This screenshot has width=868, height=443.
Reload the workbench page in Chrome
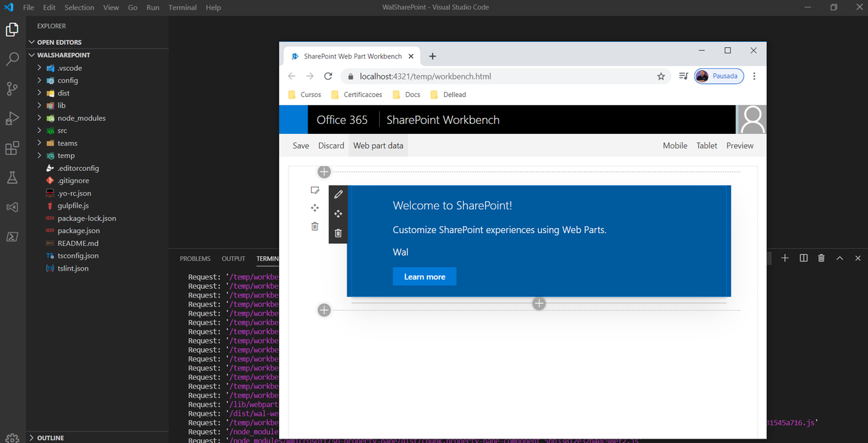[x=328, y=76]
